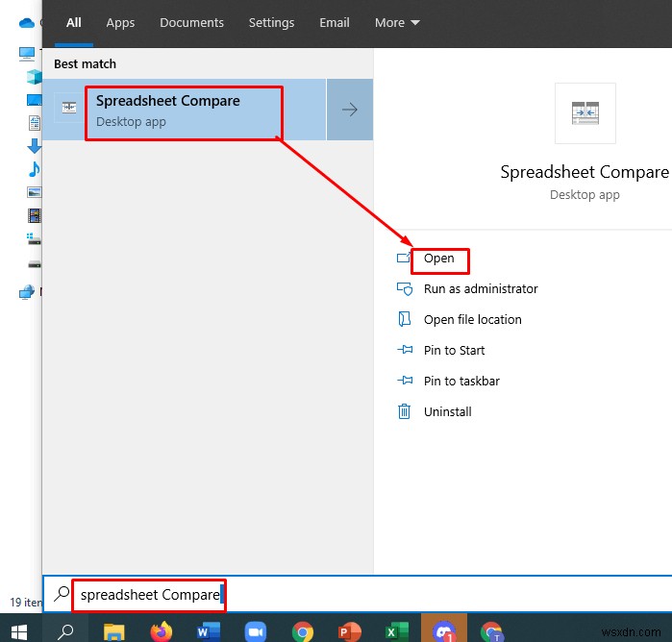Open Zoom from the taskbar
Image resolution: width=672 pixels, height=642 pixels.
pos(256,632)
